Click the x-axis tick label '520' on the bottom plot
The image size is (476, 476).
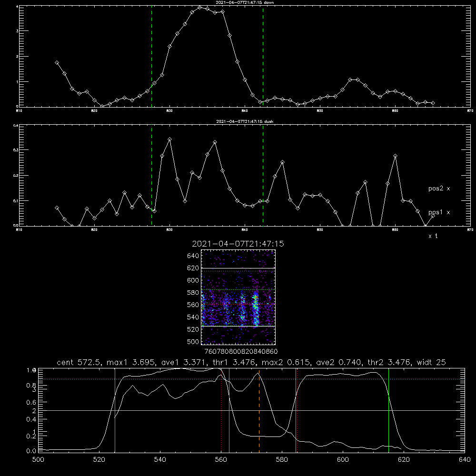99,460
